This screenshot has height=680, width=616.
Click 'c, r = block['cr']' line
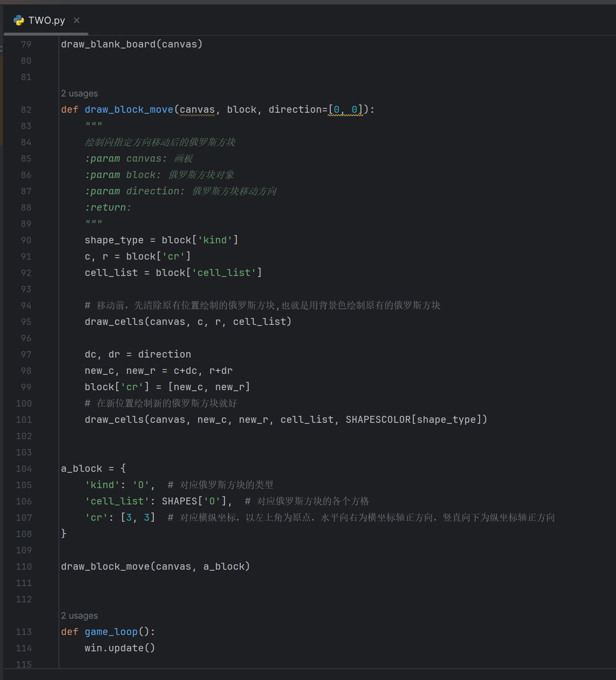click(x=138, y=256)
